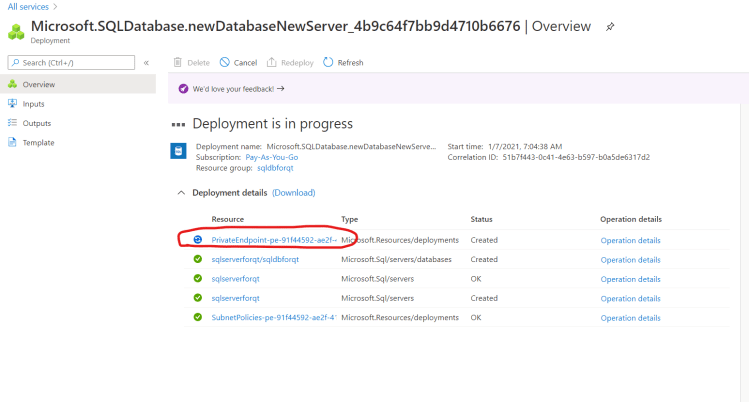
Task: Click green check icon for sqlserverforqt/sqldbforqt
Action: (198, 259)
